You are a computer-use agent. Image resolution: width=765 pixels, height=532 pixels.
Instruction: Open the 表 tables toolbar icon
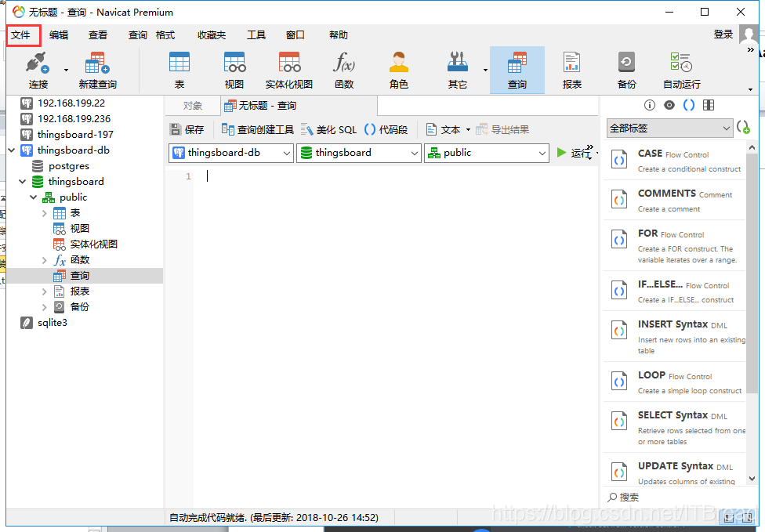[179, 71]
